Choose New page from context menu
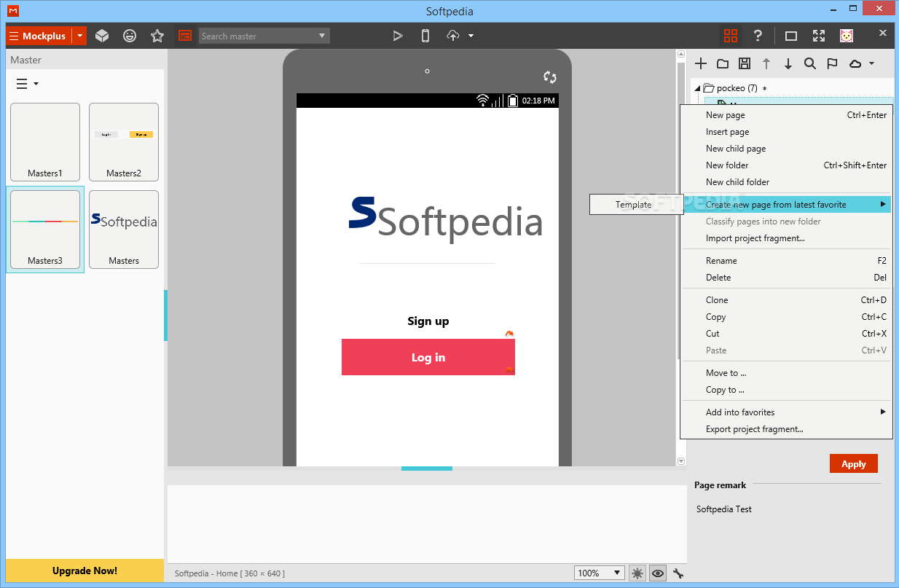899x588 pixels. (786, 115)
